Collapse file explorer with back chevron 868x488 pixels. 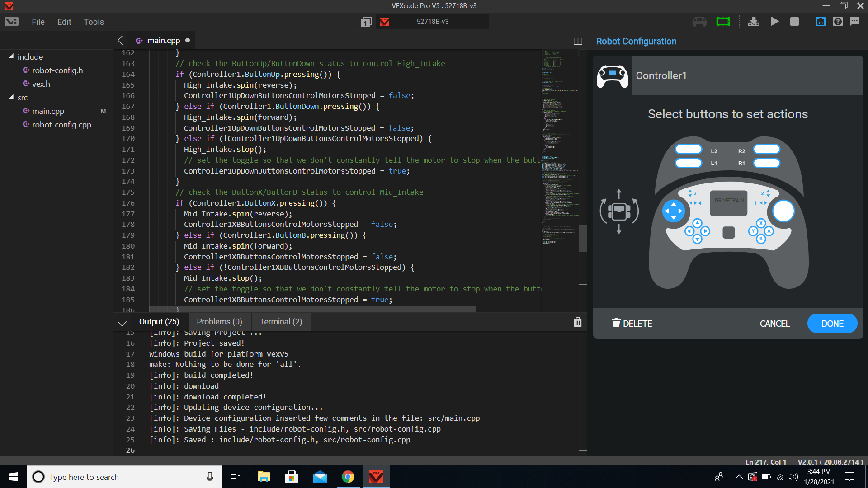(120, 40)
